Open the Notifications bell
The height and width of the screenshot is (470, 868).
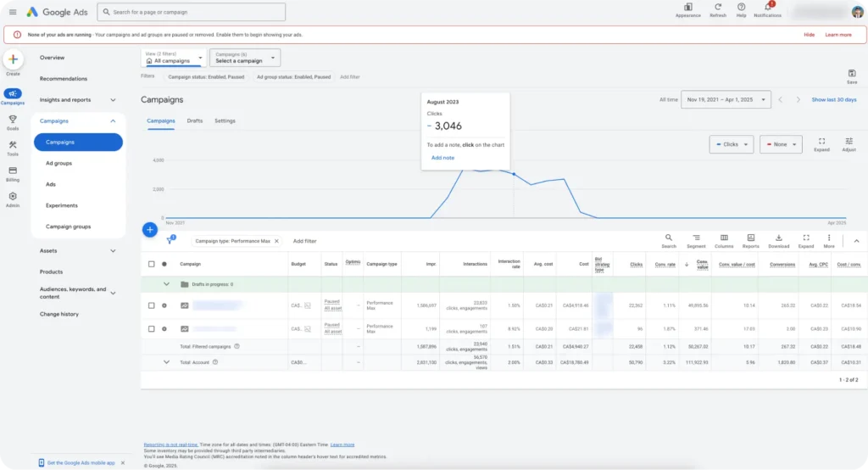pos(767,8)
